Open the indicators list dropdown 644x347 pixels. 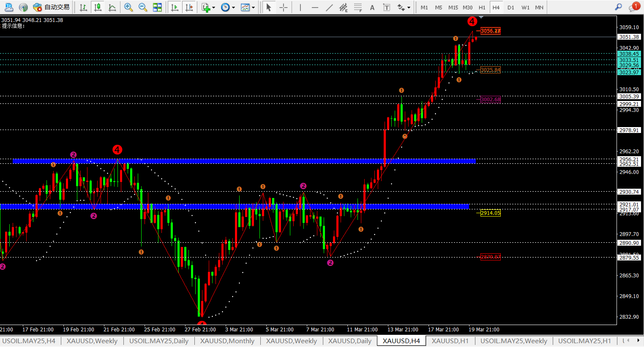point(208,7)
